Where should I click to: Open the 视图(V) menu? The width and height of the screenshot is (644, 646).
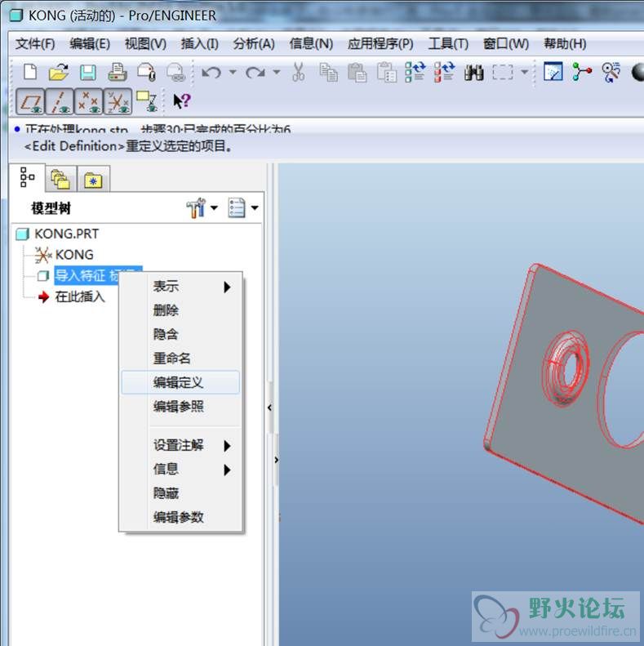pos(145,43)
